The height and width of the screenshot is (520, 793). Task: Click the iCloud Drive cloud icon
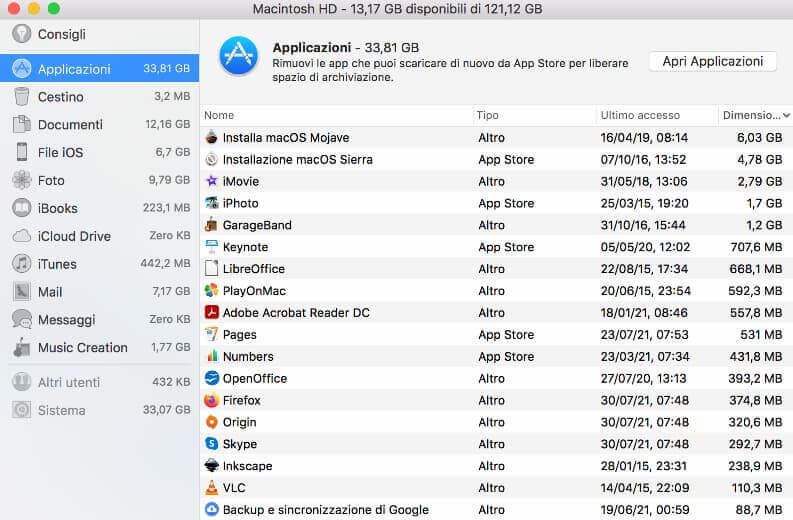point(21,236)
